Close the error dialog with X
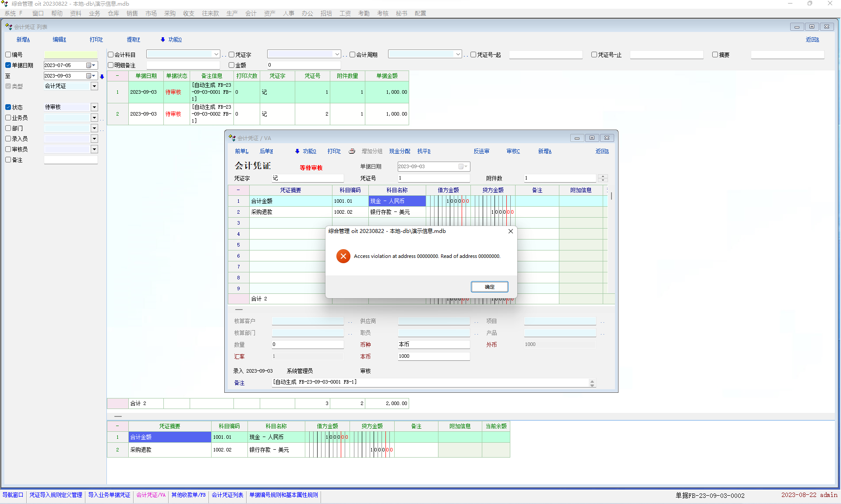 tap(510, 231)
